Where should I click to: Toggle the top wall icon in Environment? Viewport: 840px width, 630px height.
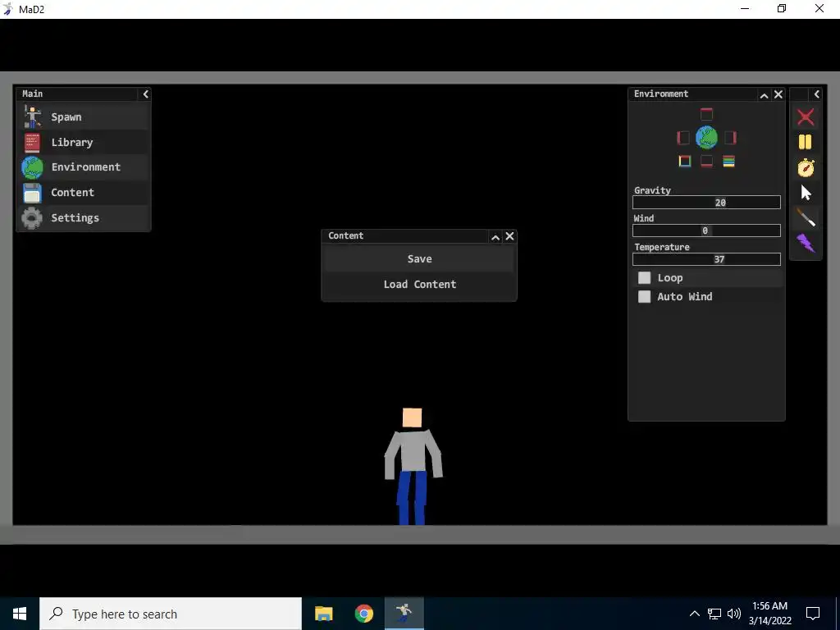(706, 114)
